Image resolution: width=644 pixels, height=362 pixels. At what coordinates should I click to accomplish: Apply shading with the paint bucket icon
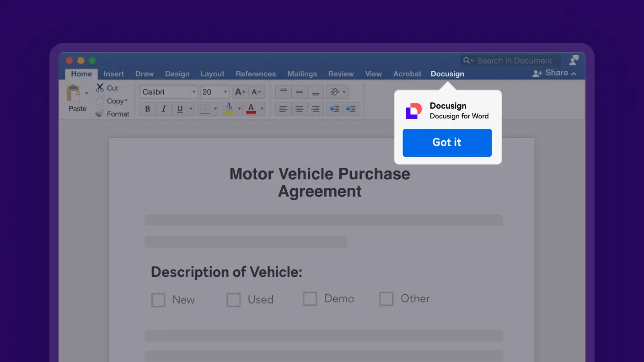229,109
